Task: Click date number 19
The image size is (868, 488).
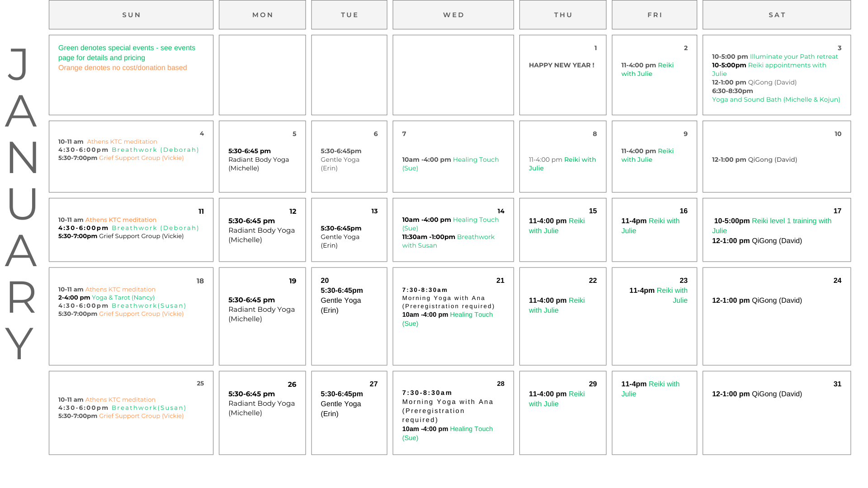Action: pos(292,281)
